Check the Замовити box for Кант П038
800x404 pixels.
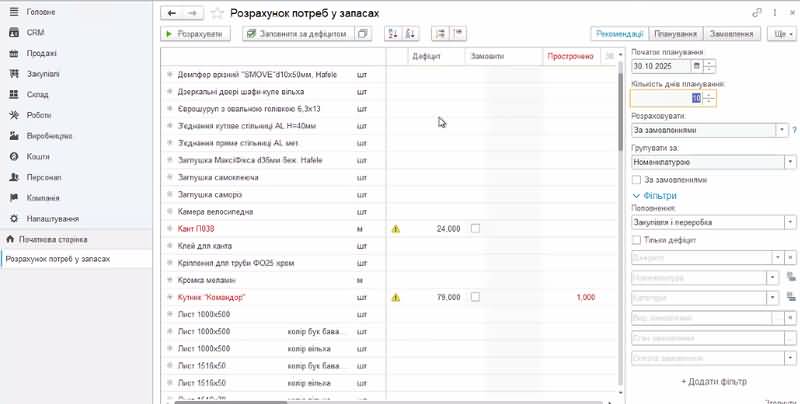[x=475, y=228]
